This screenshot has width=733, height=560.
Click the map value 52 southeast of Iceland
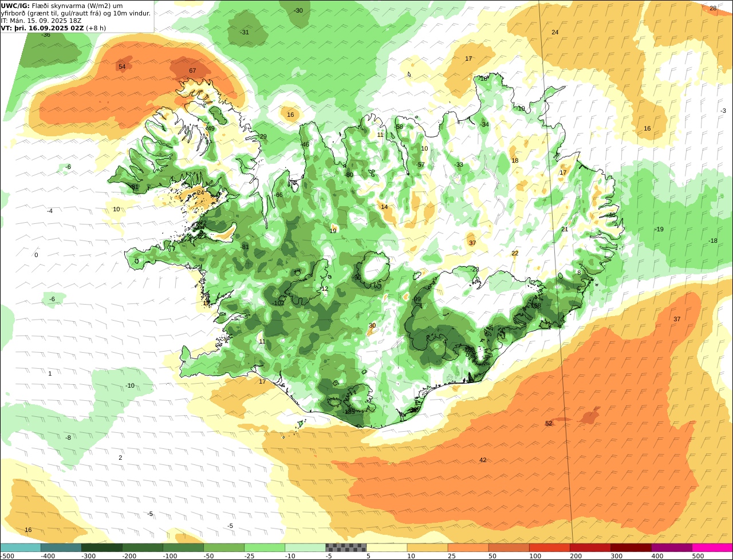coord(549,423)
